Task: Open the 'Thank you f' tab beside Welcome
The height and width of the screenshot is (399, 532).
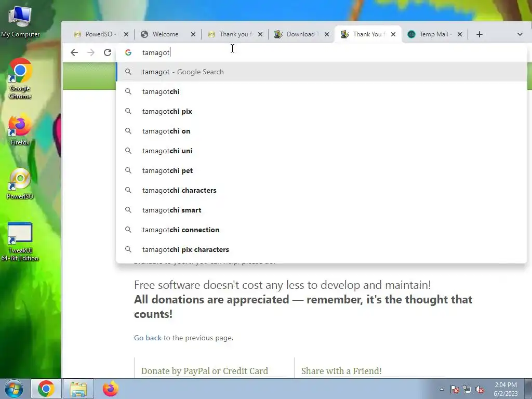Action: [234, 34]
